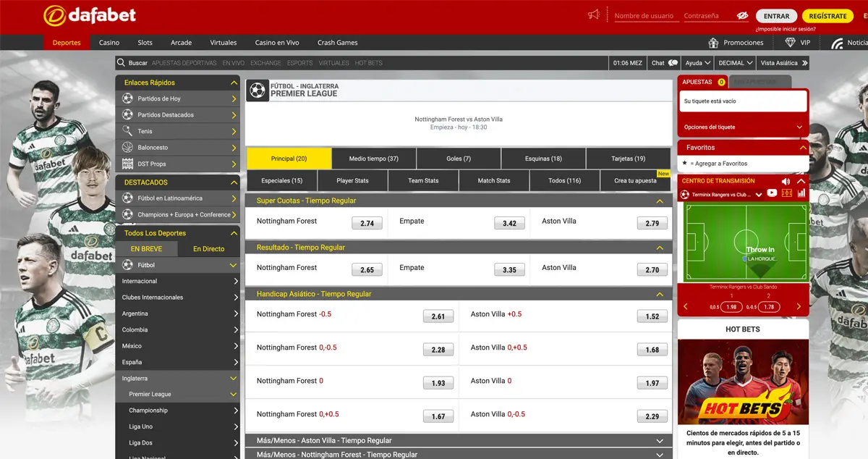Viewport: 868px width, 459px height.
Task: Click Premier League header football icon
Action: pos(258,90)
